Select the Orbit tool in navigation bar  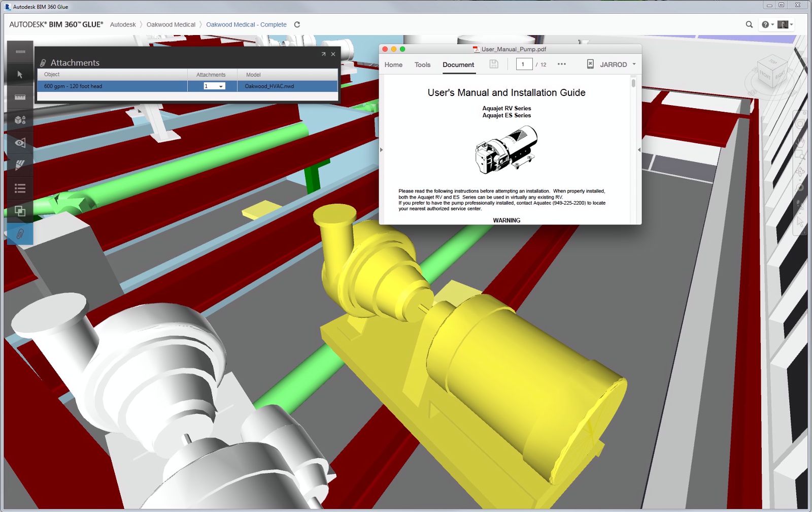(x=800, y=171)
